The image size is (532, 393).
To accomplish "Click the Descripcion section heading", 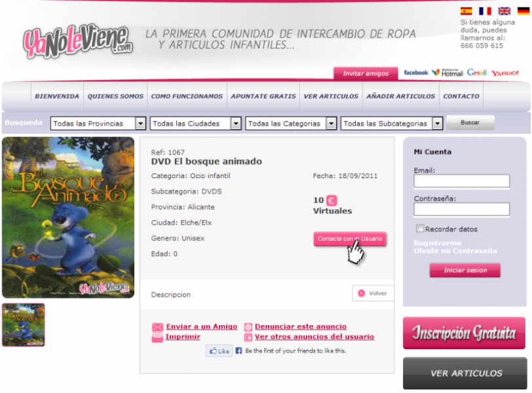I will 171,295.
